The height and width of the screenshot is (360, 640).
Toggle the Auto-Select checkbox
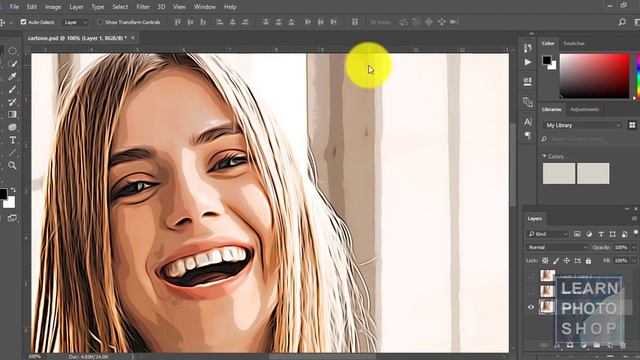pos(23,22)
